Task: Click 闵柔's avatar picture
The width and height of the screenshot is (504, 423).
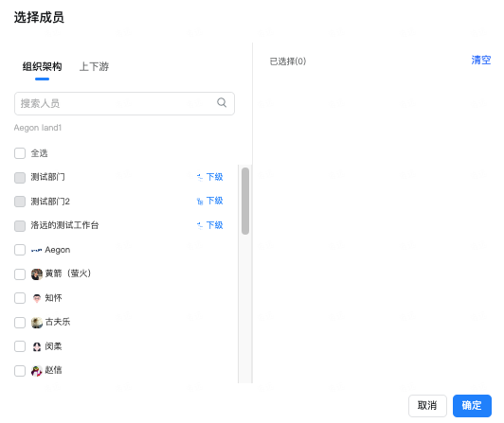Action: click(x=37, y=346)
